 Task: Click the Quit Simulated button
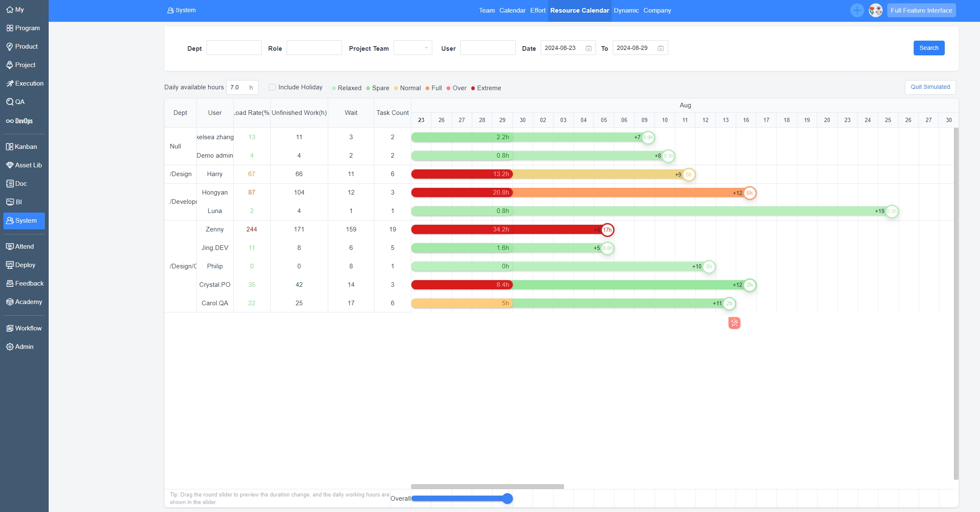pos(930,87)
